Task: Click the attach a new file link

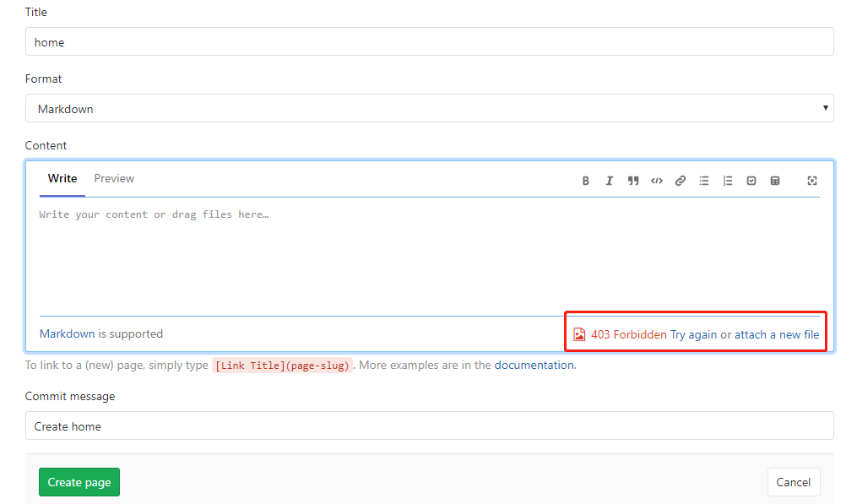Action: point(777,334)
